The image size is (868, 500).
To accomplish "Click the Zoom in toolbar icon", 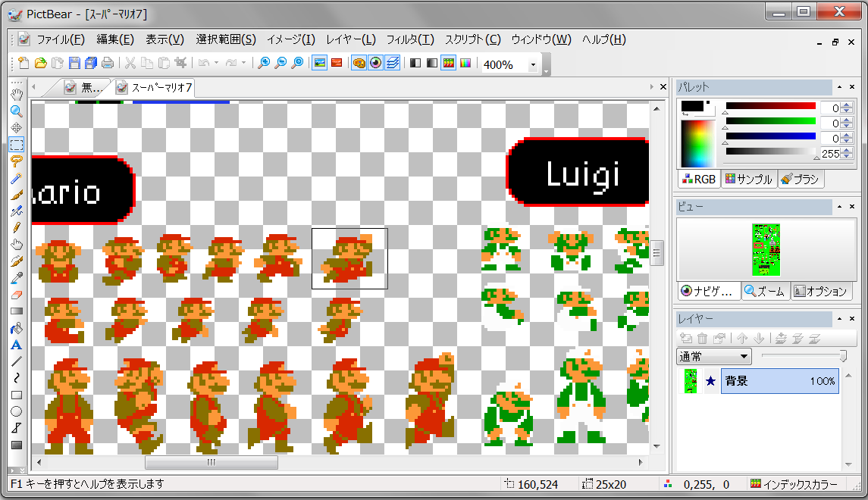I will [264, 63].
